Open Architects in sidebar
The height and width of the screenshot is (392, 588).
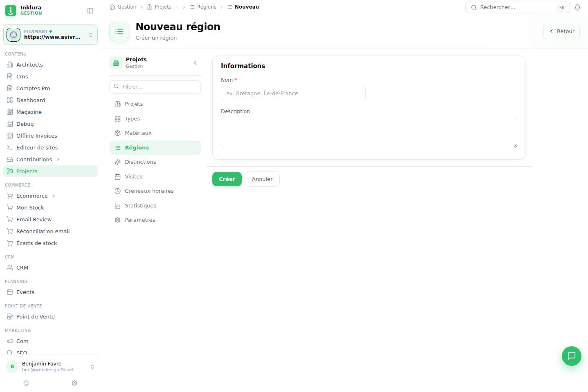click(51, 65)
